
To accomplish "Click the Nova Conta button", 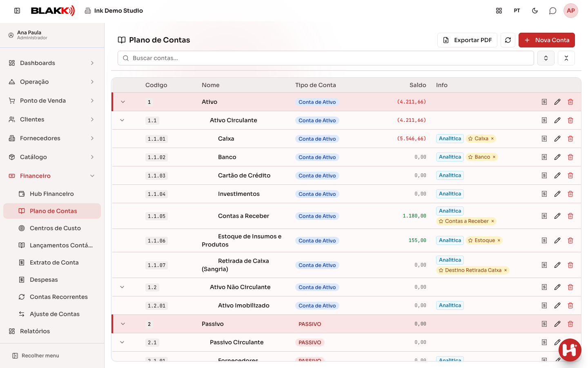I will pos(547,40).
